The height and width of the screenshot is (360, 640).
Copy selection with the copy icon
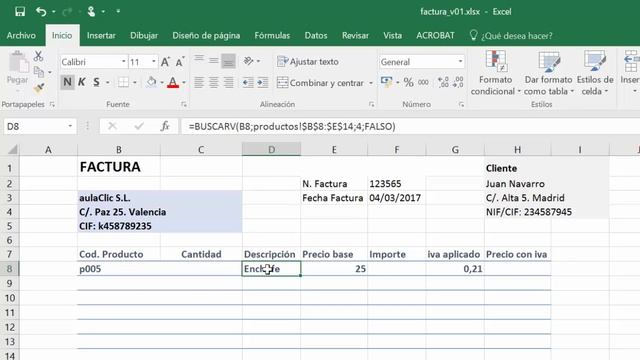tap(39, 72)
